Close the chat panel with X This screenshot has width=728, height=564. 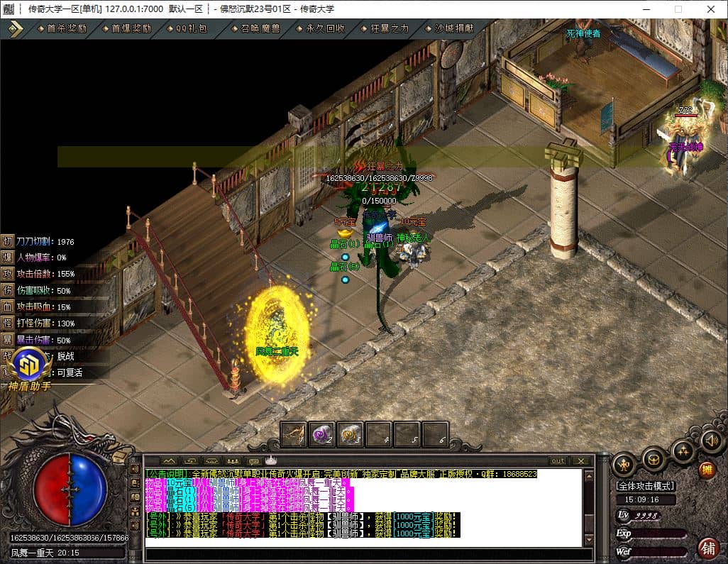[x=581, y=461]
